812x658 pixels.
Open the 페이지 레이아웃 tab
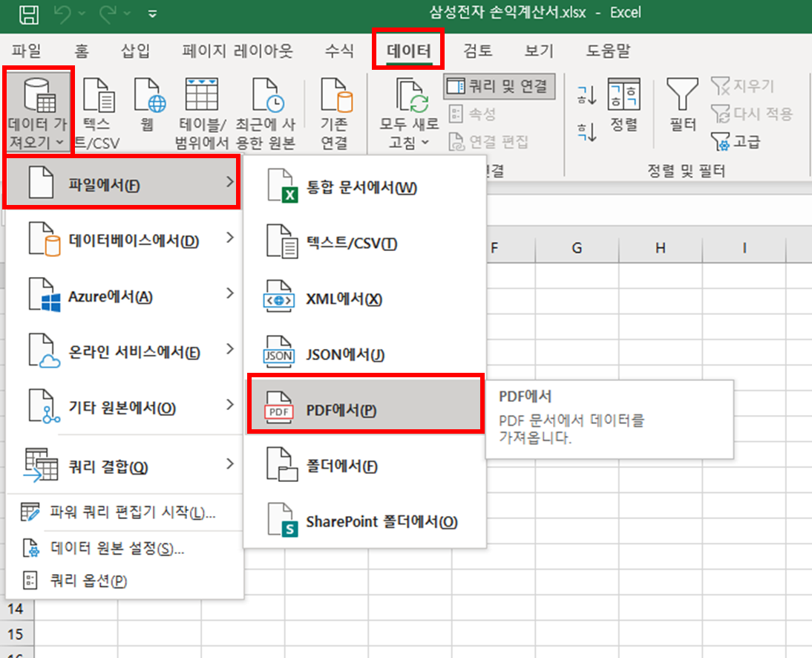click(x=238, y=51)
